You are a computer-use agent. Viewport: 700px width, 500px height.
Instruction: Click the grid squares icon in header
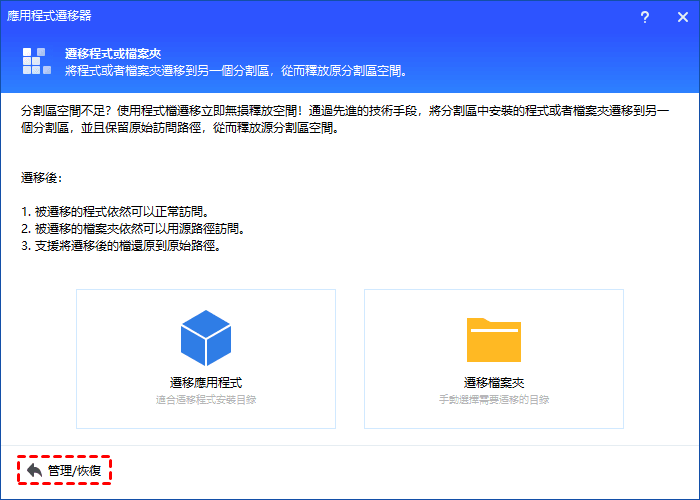[x=37, y=62]
